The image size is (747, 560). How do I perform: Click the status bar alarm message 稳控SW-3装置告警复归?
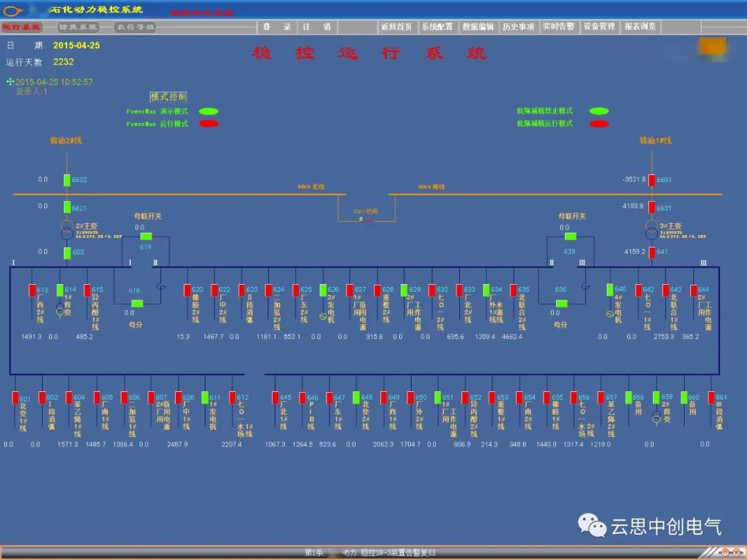pos(398,553)
